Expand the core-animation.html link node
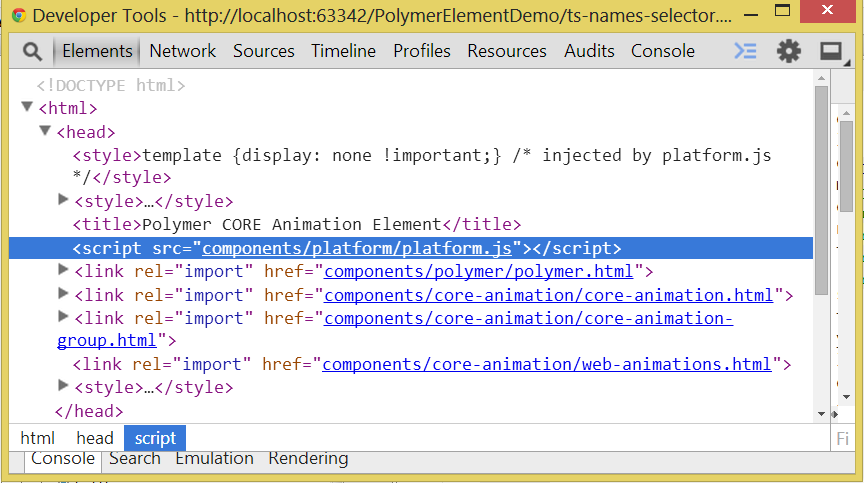 [x=63, y=293]
